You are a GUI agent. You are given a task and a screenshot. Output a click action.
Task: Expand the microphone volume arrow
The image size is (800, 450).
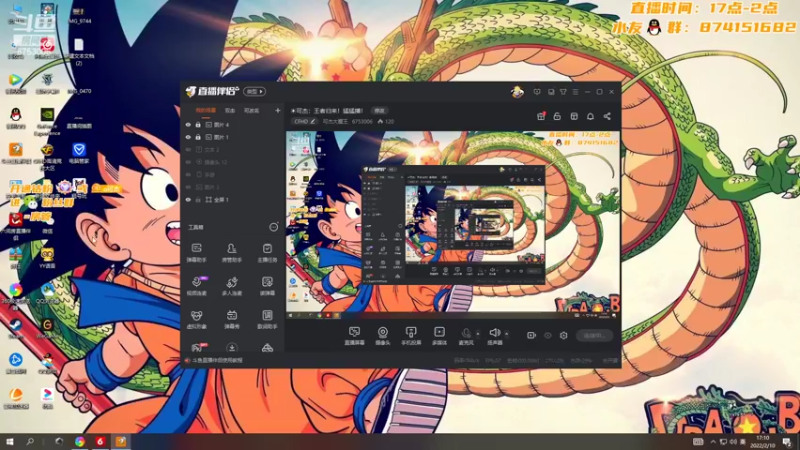point(478,334)
